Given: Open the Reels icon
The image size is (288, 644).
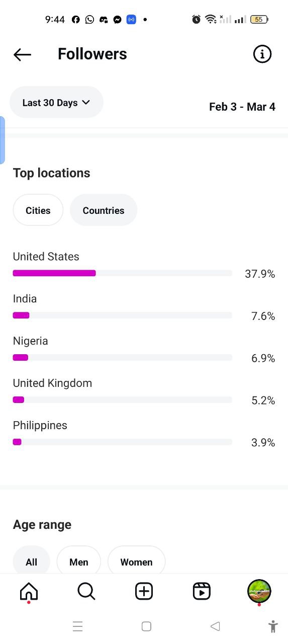Looking at the screenshot, I should point(202,591).
